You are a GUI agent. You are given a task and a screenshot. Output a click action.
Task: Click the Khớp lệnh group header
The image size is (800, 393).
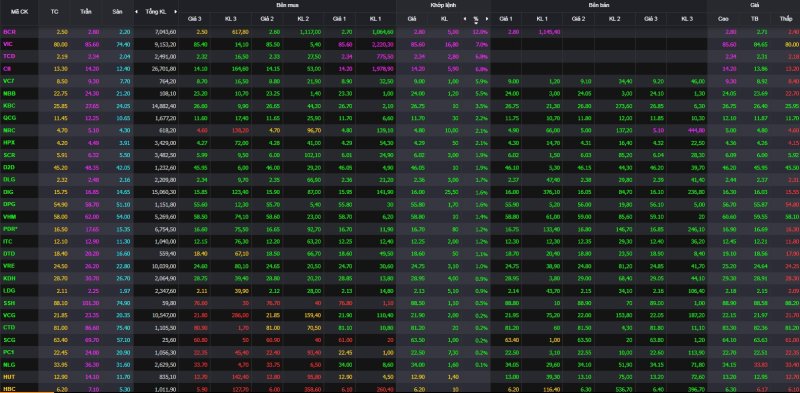tap(443, 5)
